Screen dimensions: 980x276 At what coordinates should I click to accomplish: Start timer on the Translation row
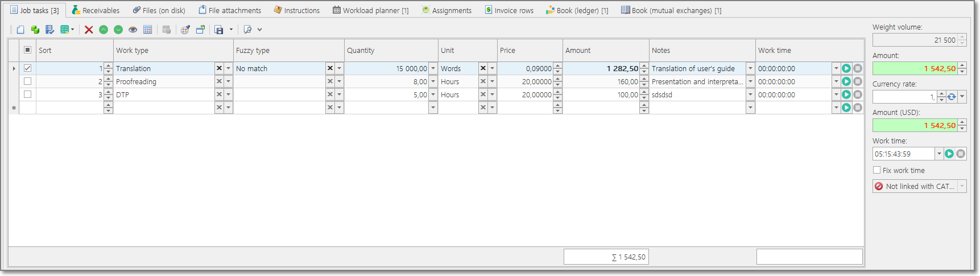(x=846, y=68)
